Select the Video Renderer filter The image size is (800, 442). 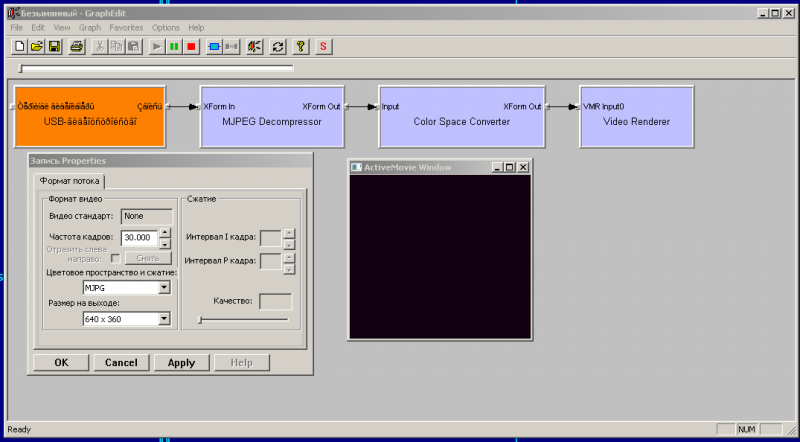point(637,117)
